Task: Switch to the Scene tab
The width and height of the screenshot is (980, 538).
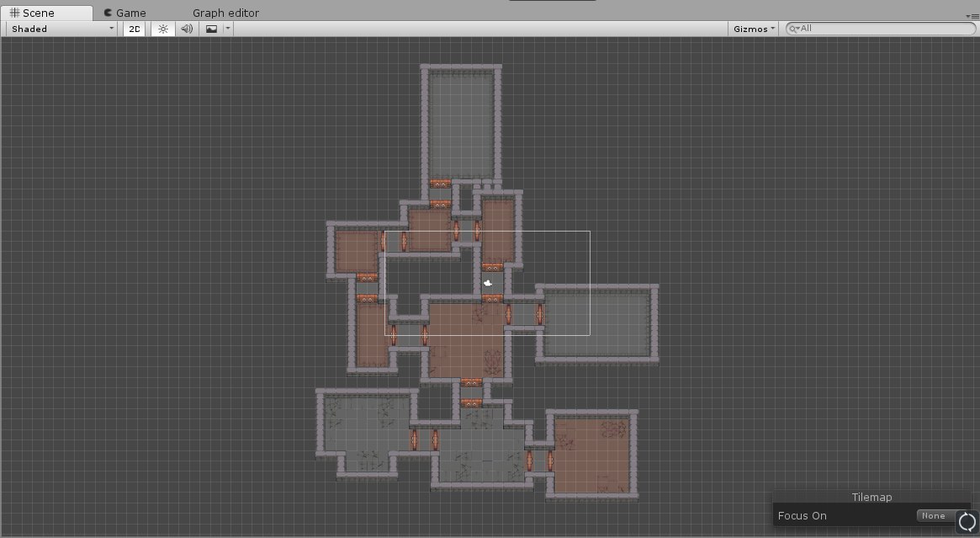Action: coord(46,13)
